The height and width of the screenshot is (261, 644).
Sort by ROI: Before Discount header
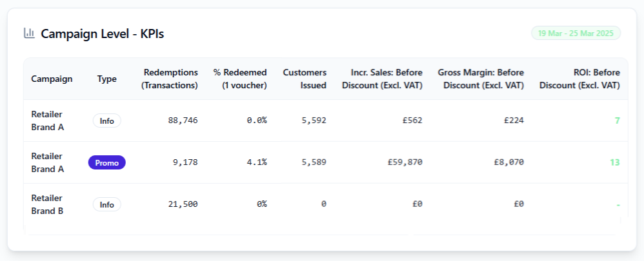579,79
